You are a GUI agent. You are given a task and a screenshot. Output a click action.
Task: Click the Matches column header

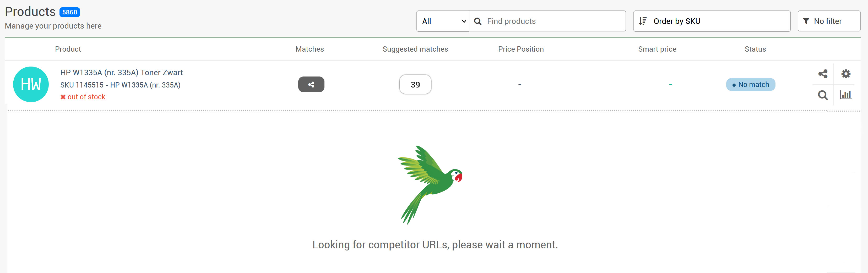click(309, 49)
